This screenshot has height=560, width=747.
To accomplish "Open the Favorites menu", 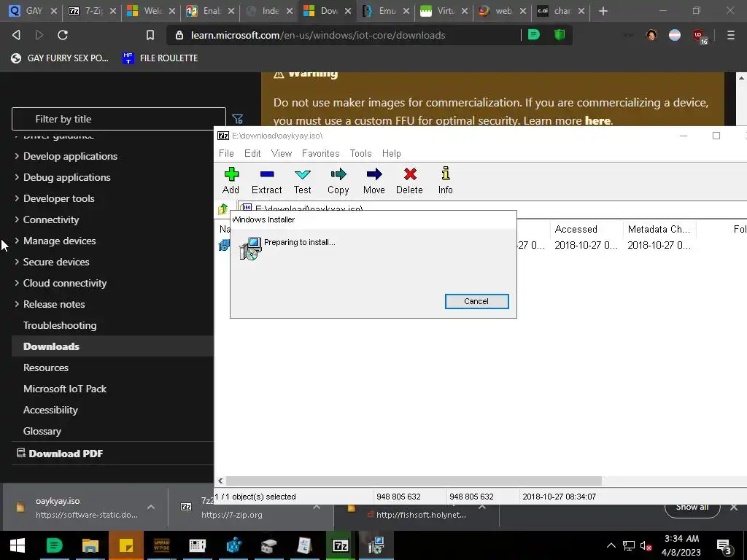I will [x=321, y=153].
